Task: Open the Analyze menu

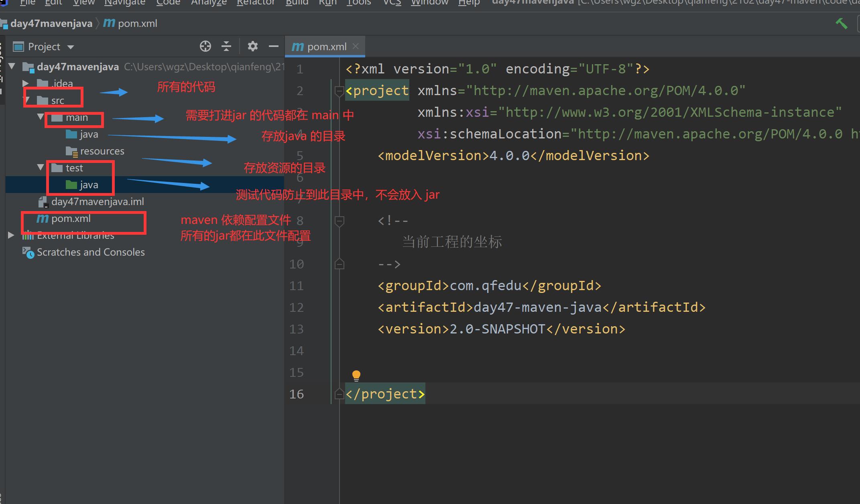Action: pyautogui.click(x=209, y=3)
